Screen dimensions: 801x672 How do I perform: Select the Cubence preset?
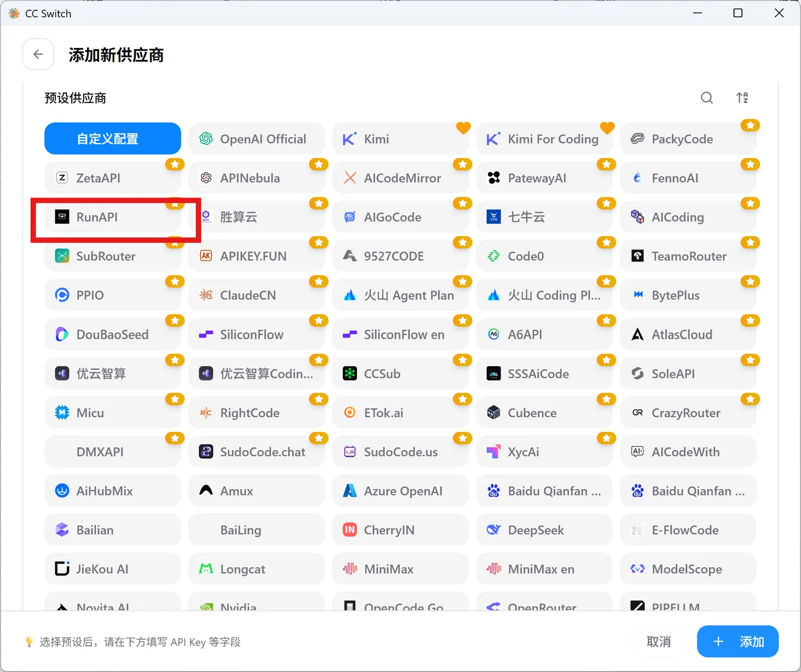544,412
